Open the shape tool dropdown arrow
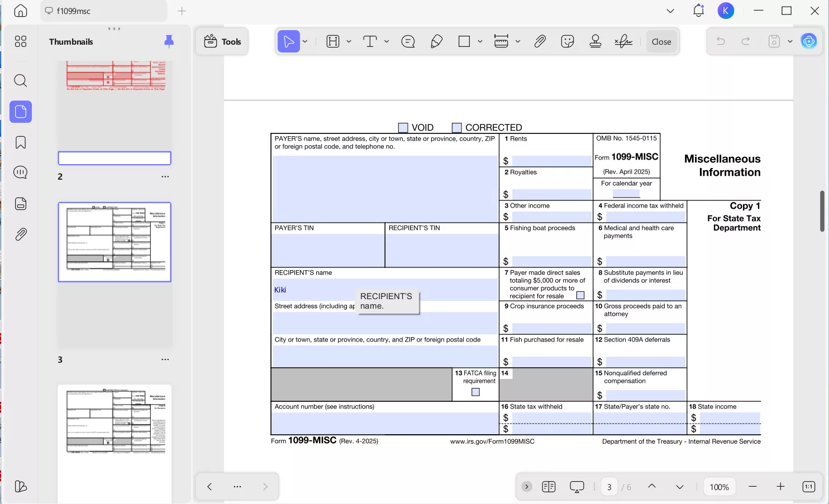The width and height of the screenshot is (829, 504). (480, 41)
